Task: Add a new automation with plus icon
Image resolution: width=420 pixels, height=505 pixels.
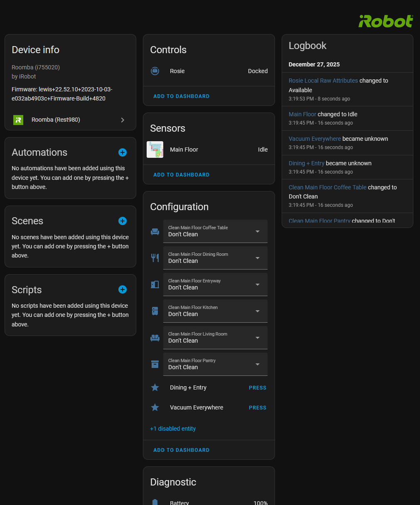Action: pos(123,152)
